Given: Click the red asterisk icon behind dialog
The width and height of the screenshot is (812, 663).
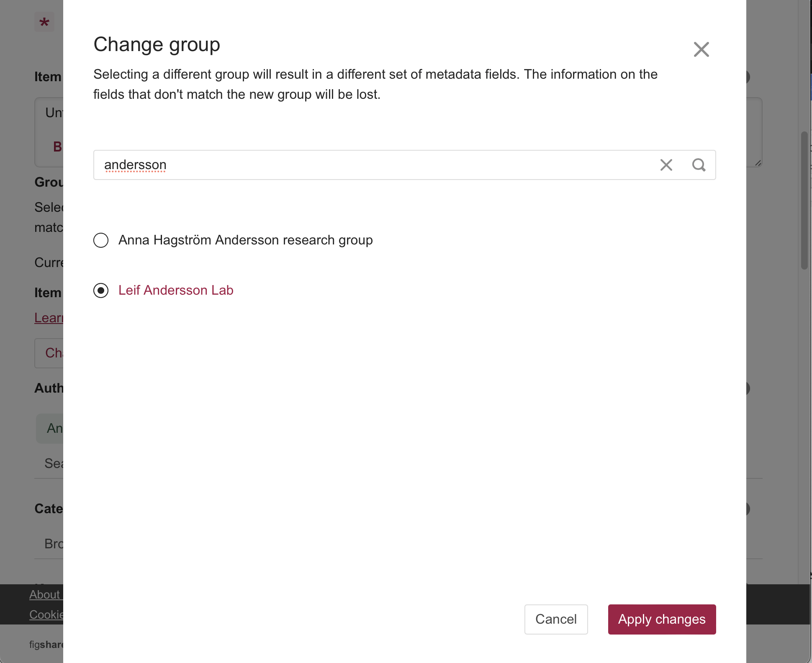Looking at the screenshot, I should (x=44, y=22).
